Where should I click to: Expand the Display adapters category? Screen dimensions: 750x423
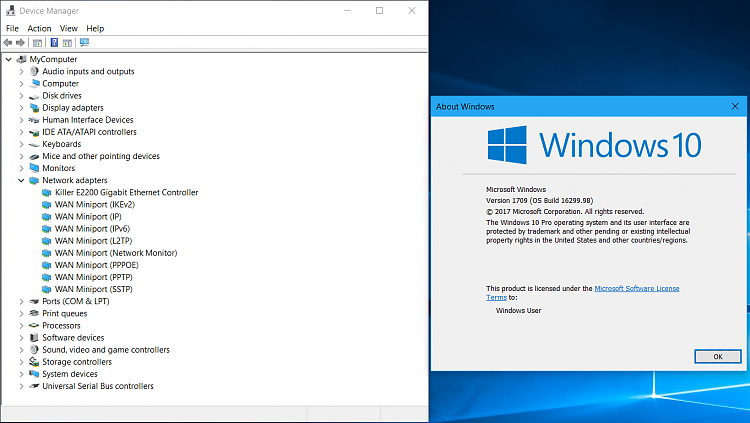coord(21,108)
